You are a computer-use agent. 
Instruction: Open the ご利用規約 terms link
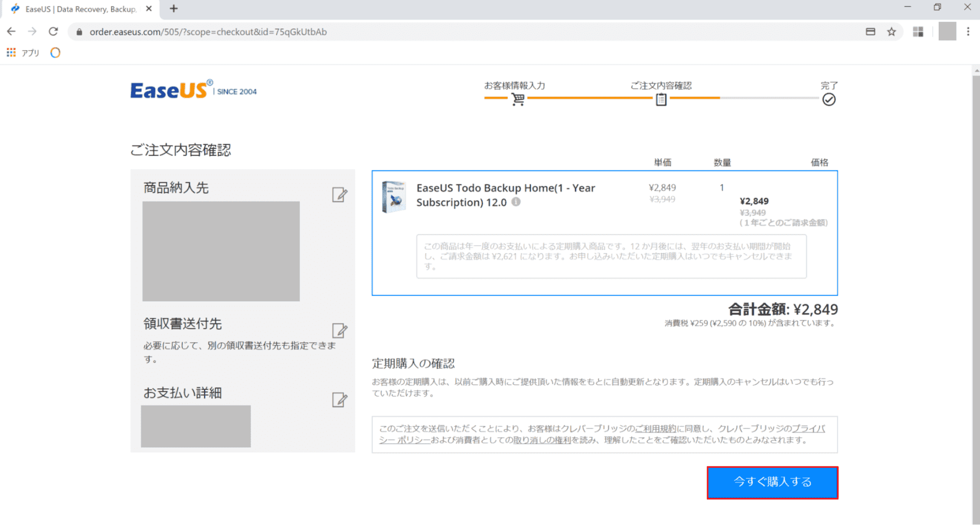[x=655, y=428]
